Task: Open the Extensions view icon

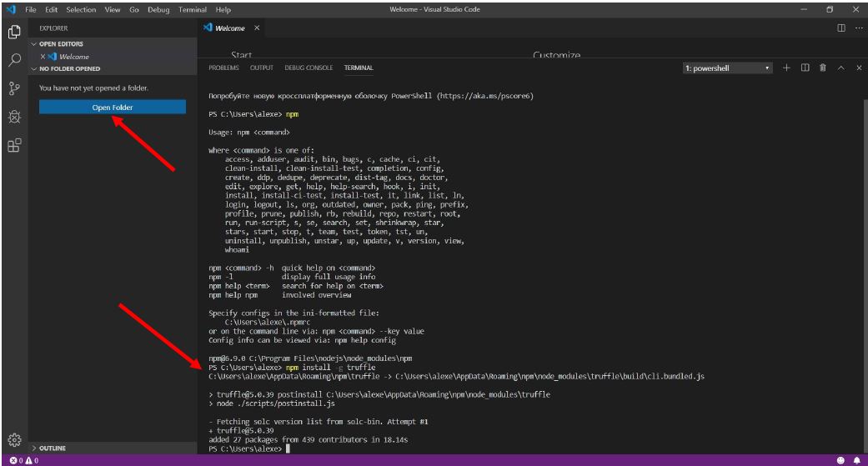Action: 14,146
